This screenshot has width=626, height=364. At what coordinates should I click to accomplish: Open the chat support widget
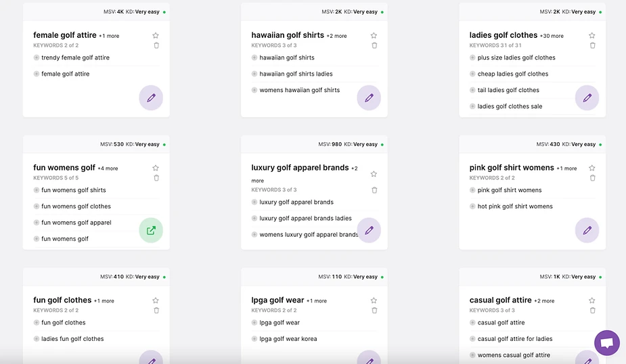[606, 343]
